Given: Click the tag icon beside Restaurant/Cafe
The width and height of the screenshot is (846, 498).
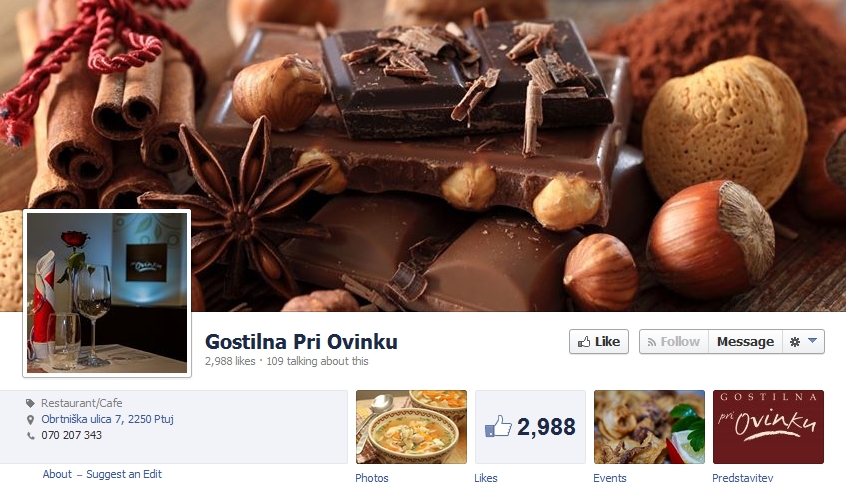Looking at the screenshot, I should click(x=30, y=403).
